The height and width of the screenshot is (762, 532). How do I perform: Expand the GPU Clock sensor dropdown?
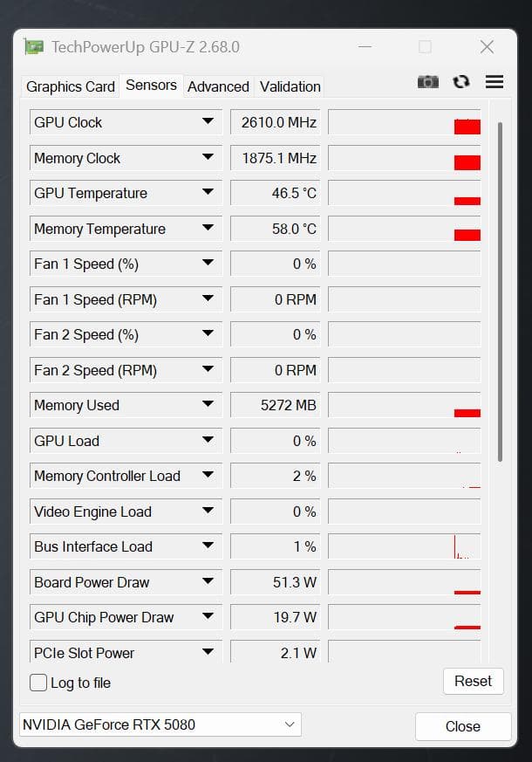tap(208, 122)
